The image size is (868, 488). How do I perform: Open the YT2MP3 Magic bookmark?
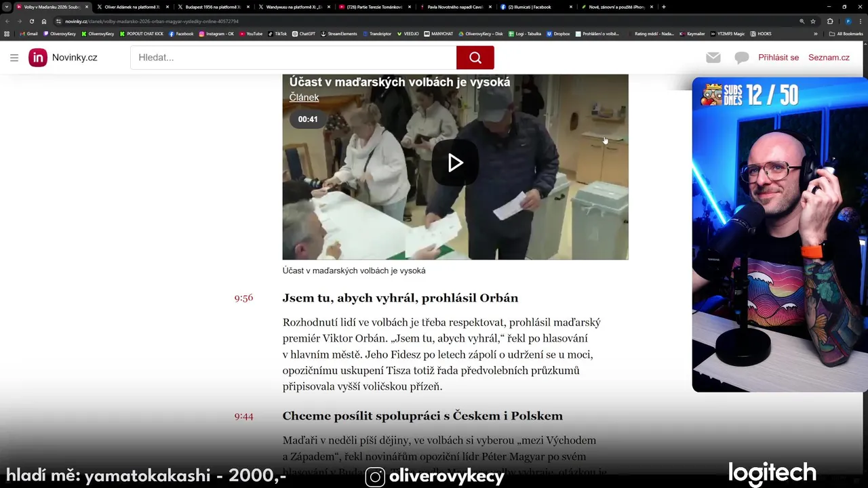coord(729,33)
